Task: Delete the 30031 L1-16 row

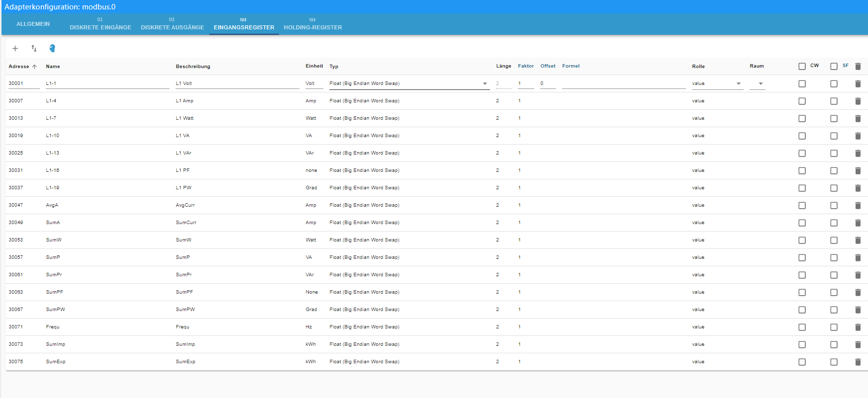Action: point(858,170)
